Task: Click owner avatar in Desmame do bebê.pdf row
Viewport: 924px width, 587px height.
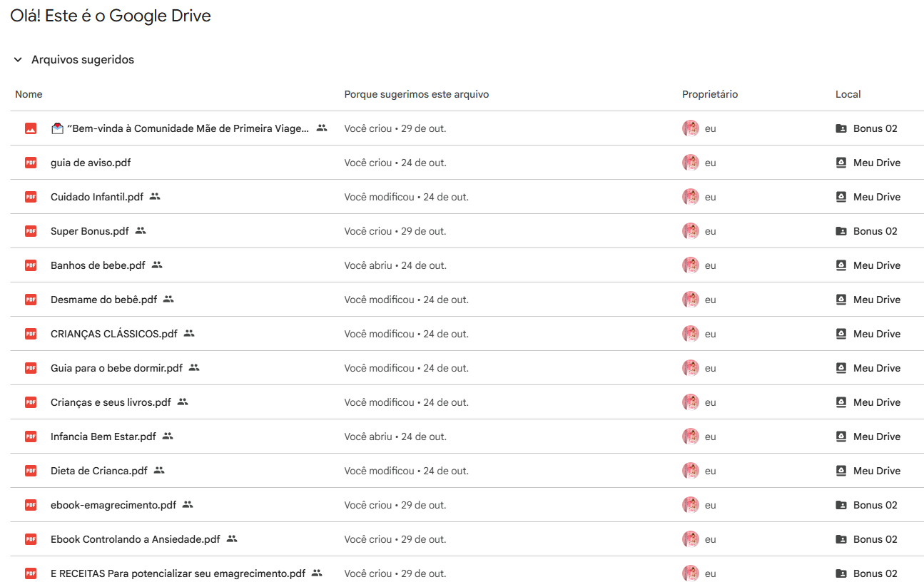Action: 690,300
